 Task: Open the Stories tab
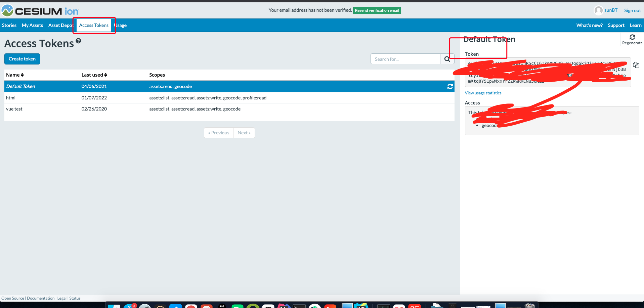coord(9,25)
